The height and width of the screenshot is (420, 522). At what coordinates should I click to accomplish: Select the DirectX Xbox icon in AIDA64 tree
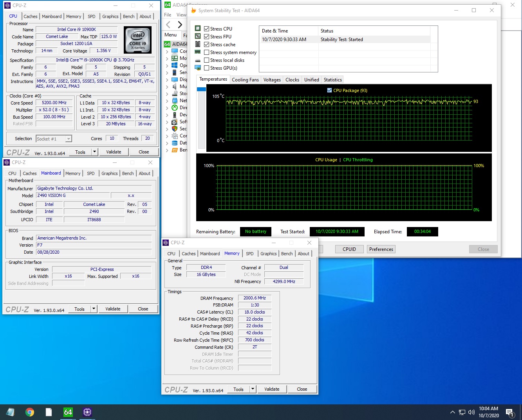pos(175,108)
